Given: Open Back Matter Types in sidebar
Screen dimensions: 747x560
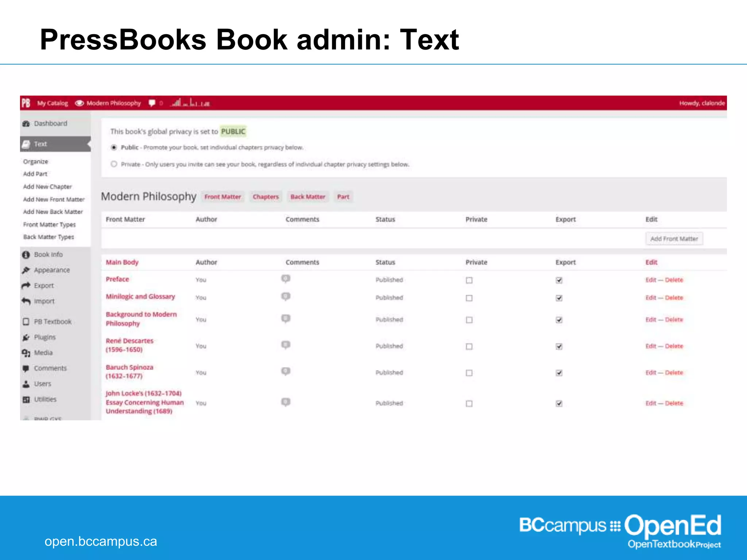Looking at the screenshot, I should pyautogui.click(x=49, y=237).
